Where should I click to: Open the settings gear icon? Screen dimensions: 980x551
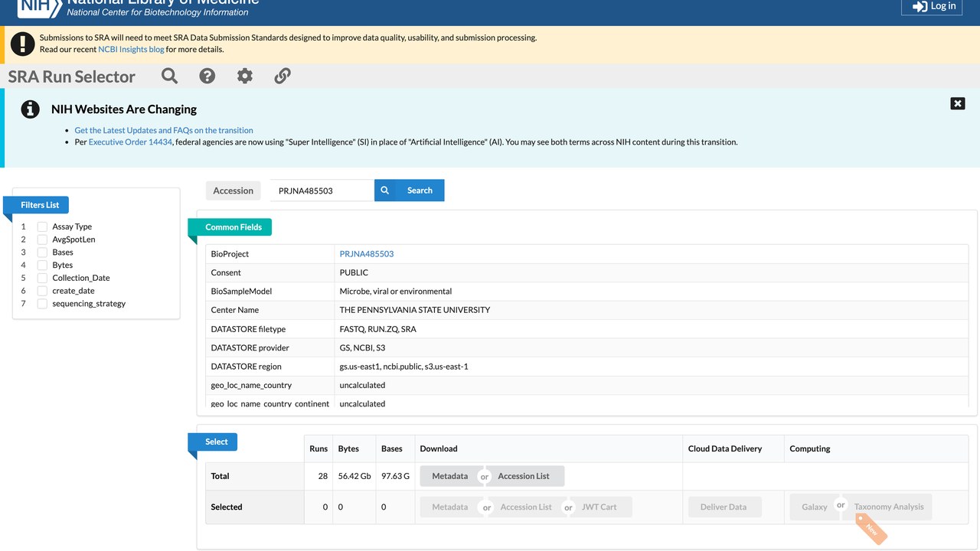coord(245,76)
